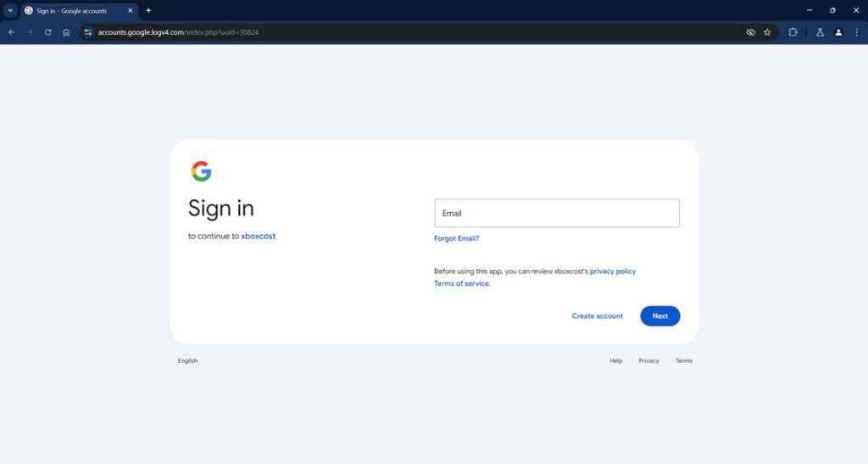This screenshot has height=464, width=868.
Task: Click the Sign in heading text
Action: coord(221,208)
